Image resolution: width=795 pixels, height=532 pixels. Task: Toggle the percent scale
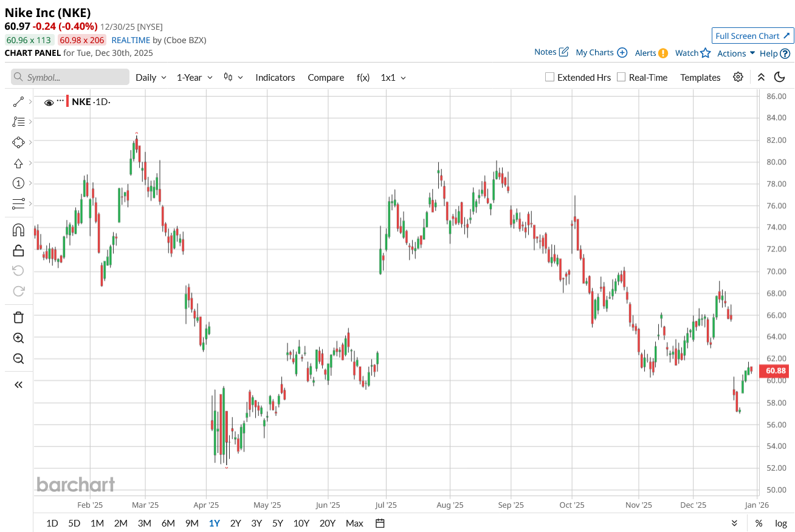pyautogui.click(x=759, y=523)
